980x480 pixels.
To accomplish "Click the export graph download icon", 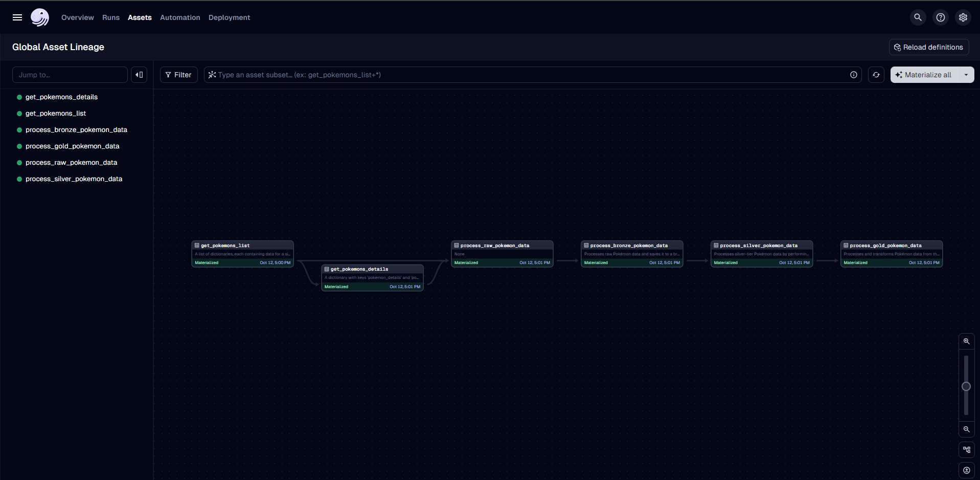I will 966,470.
